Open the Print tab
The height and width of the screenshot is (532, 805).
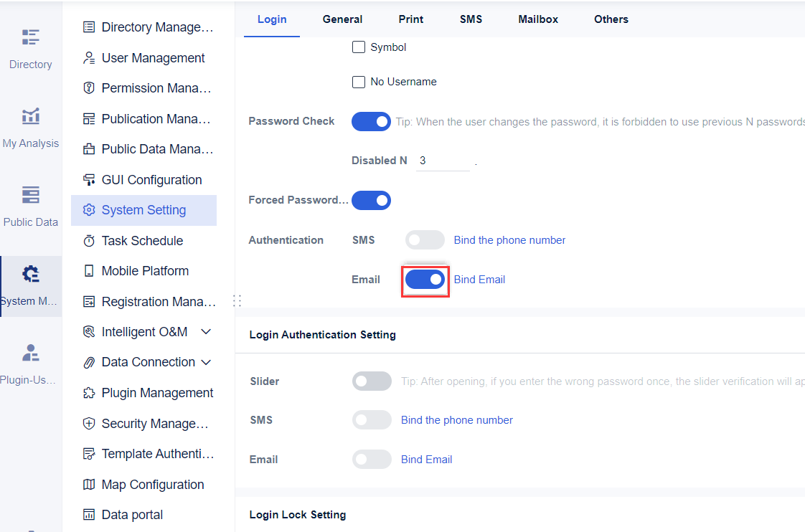[x=410, y=19]
